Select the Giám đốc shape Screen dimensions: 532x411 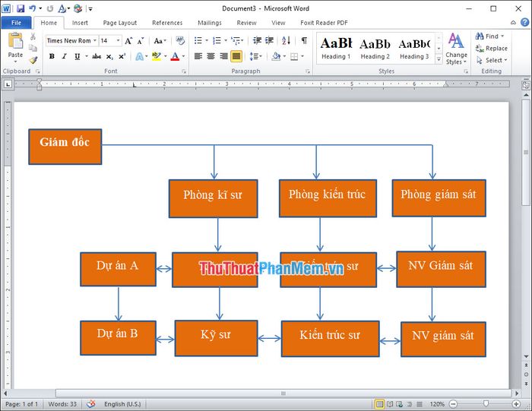(65, 147)
